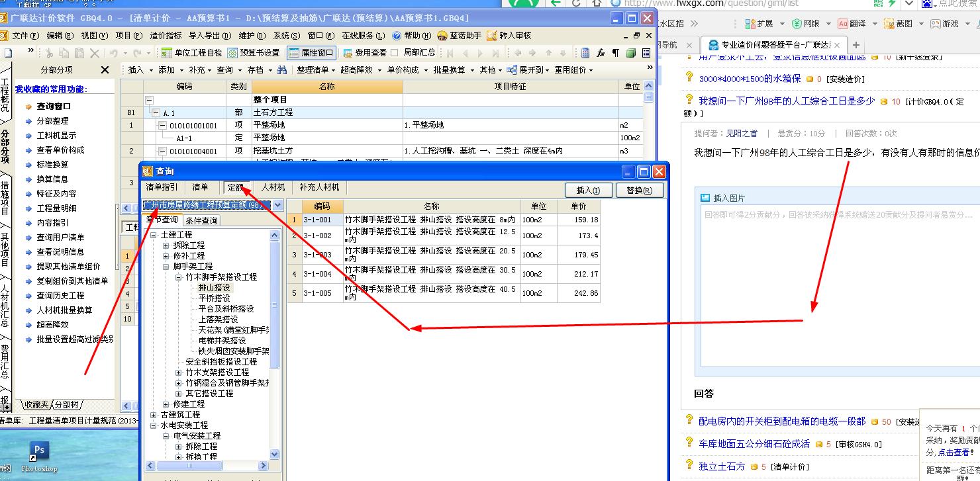
Task: Select the 平桥搭设 tree item
Action: point(215,298)
